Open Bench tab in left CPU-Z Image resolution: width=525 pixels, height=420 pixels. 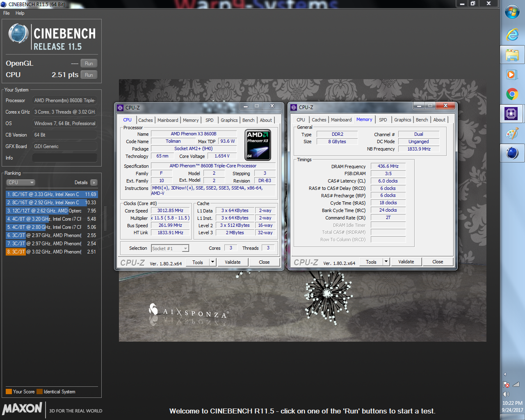click(248, 120)
